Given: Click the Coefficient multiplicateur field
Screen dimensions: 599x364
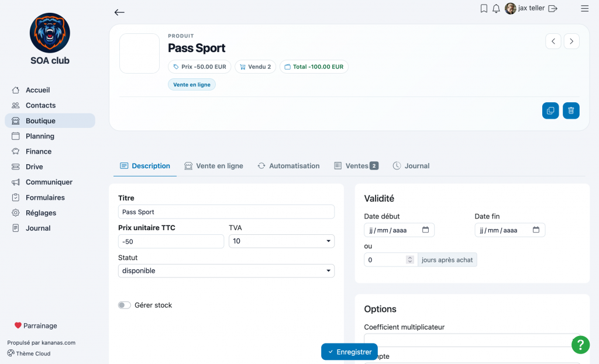Looking at the screenshot, I should pos(472,341).
